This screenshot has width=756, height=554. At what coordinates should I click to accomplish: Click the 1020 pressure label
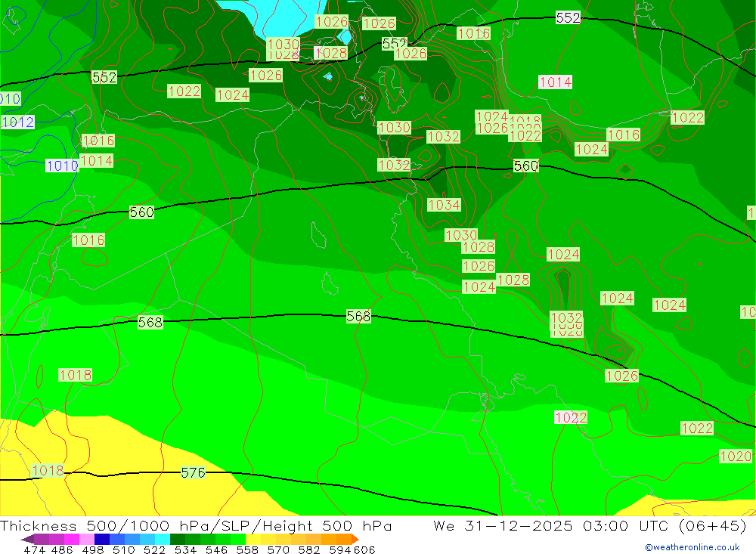tap(736, 456)
